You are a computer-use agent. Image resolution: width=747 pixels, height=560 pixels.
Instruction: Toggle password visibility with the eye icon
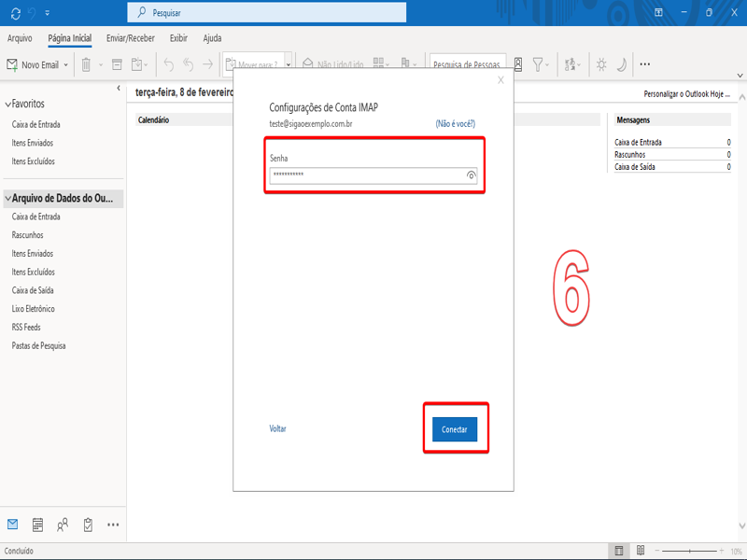pyautogui.click(x=471, y=175)
